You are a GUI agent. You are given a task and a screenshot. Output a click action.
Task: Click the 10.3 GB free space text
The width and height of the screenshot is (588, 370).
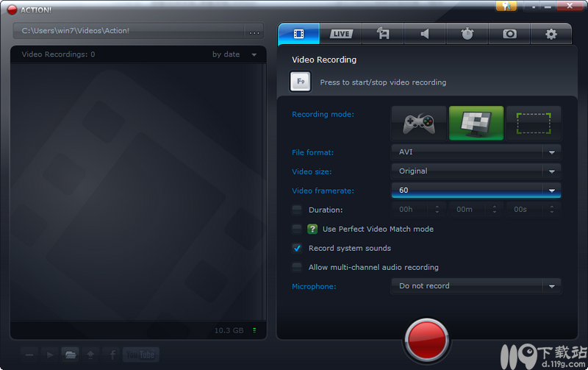click(x=229, y=330)
